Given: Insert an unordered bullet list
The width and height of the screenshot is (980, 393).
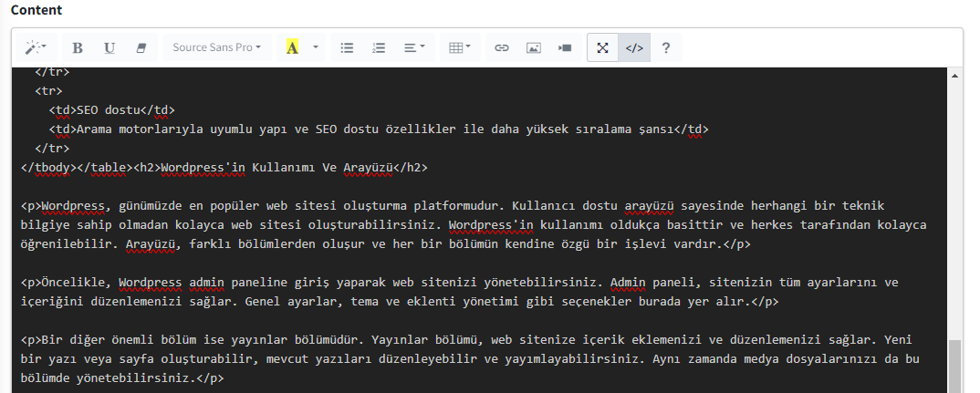Looking at the screenshot, I should 347,47.
